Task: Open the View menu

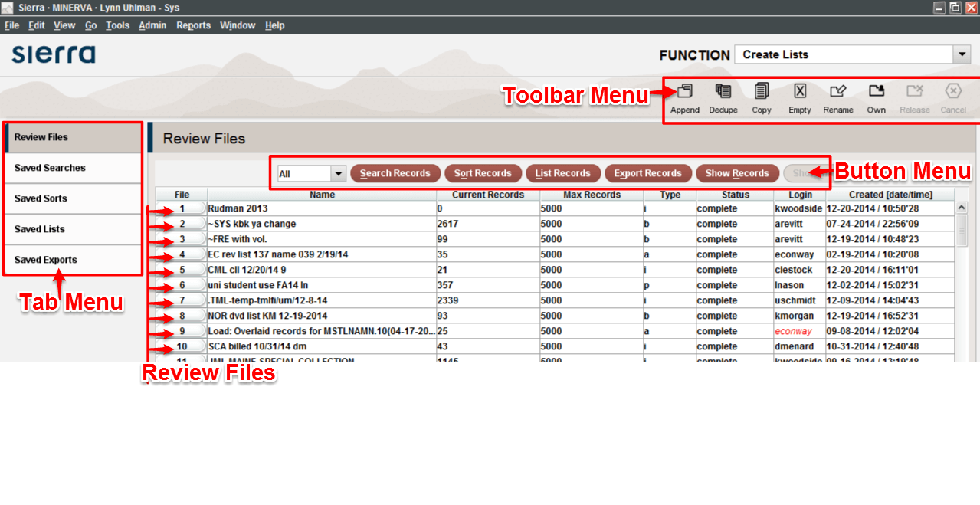Action: (64, 25)
